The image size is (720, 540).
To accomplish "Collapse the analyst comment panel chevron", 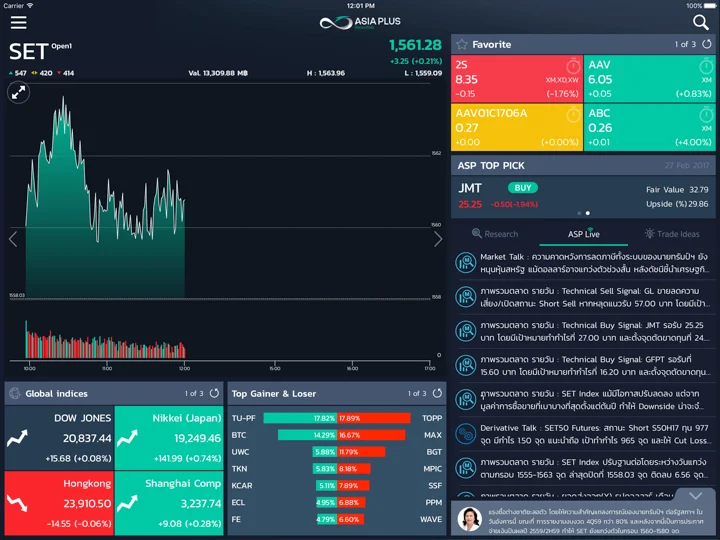I will point(695,496).
